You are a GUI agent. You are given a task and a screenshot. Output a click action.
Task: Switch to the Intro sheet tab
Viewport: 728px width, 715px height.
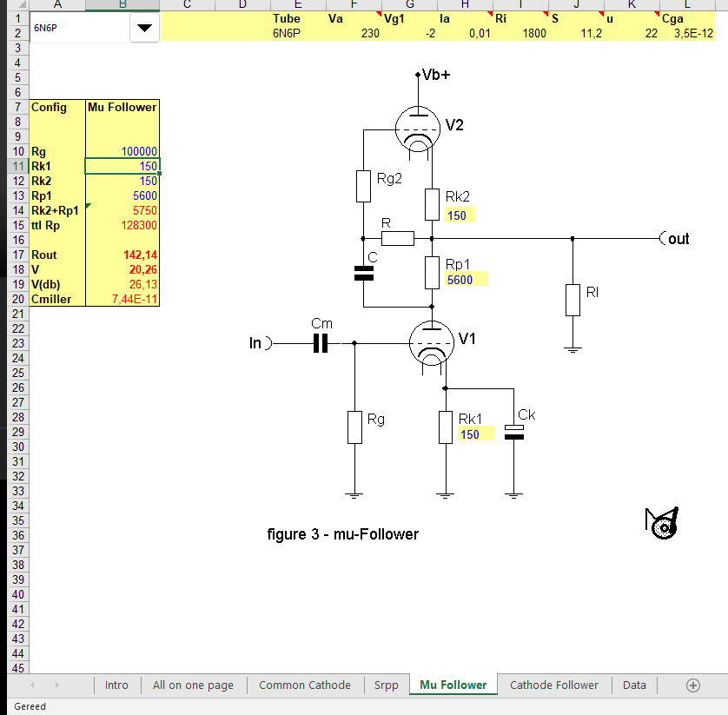(116, 685)
